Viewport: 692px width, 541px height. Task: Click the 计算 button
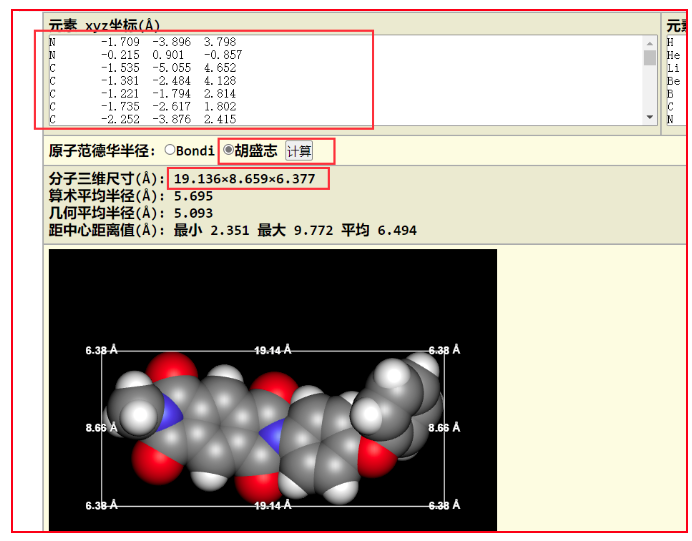pyautogui.click(x=299, y=151)
